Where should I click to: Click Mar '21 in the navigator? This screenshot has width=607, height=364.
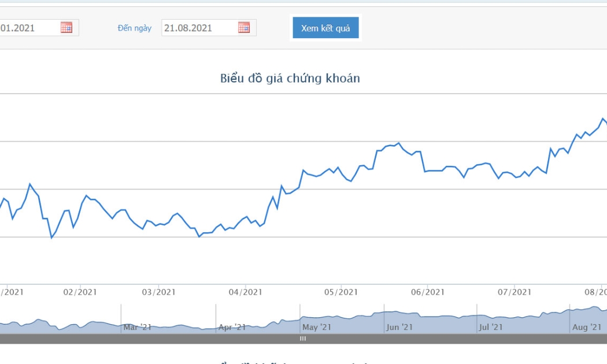click(x=138, y=327)
